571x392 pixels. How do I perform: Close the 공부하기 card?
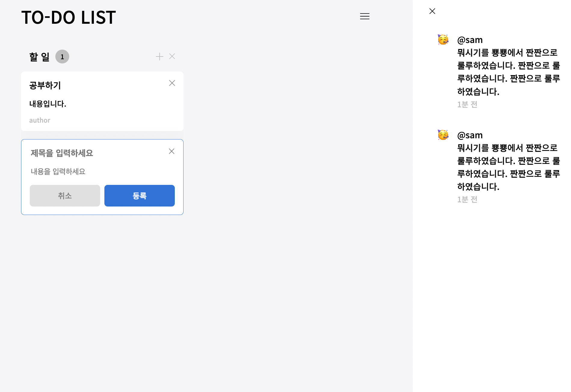click(172, 83)
